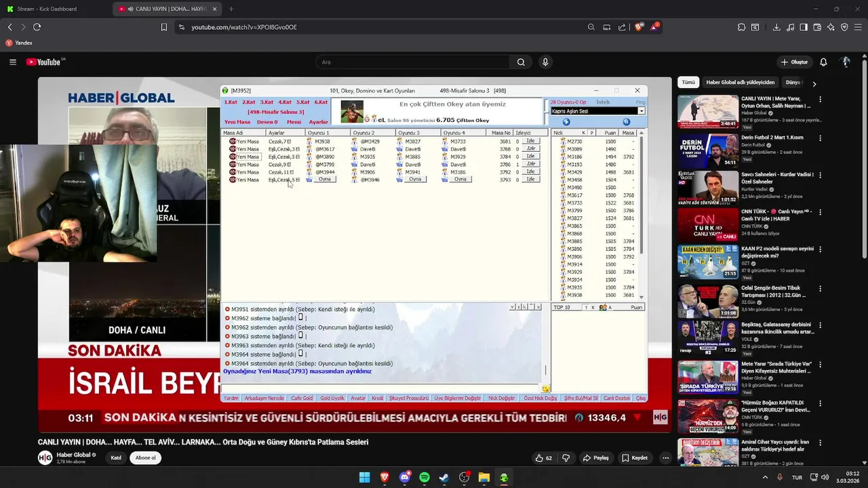Click Oyna button in Oyuncu 3 column

(415, 180)
